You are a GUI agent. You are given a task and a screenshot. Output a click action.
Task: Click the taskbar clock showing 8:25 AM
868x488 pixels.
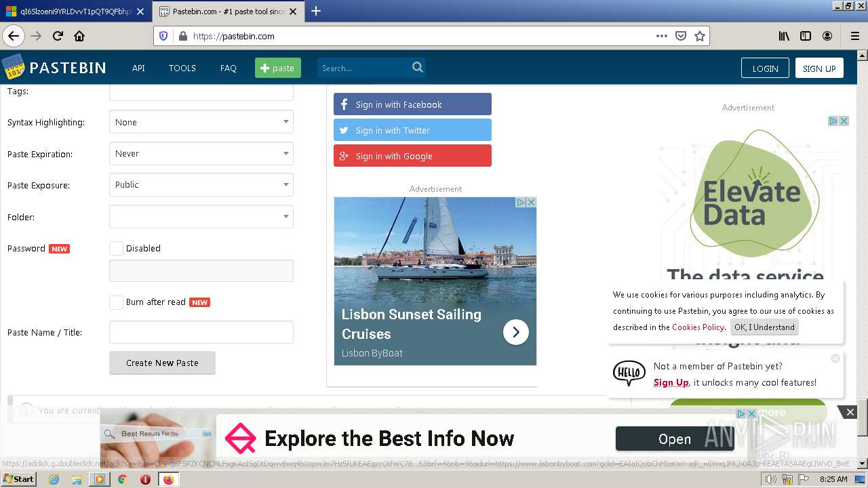pos(833,479)
